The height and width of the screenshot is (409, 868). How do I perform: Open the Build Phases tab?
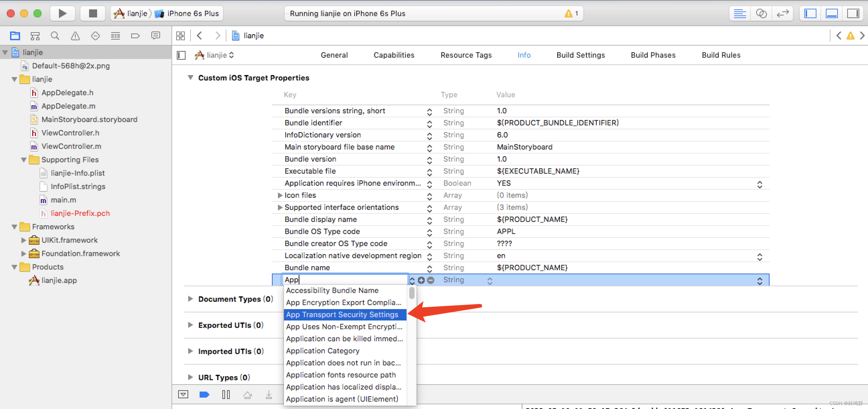pyautogui.click(x=653, y=55)
